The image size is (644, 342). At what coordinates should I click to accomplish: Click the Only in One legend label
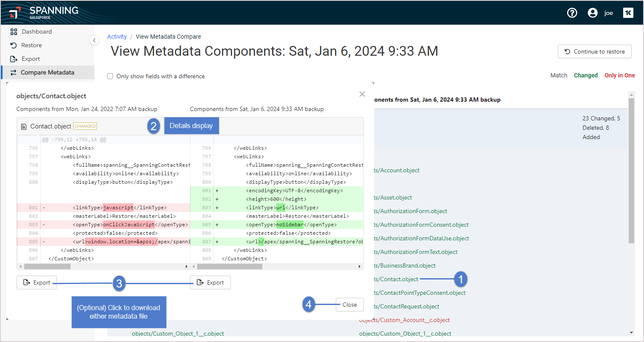[x=620, y=75]
